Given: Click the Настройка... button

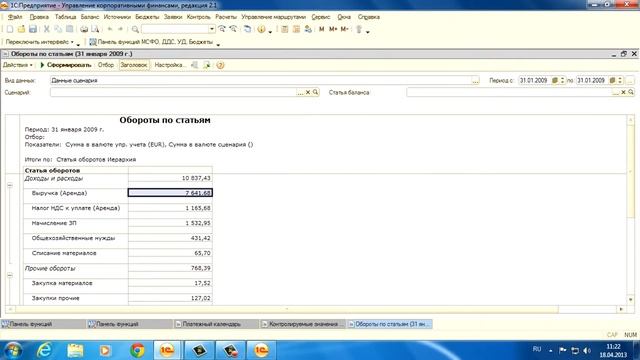Looking at the screenshot, I should click(170, 65).
